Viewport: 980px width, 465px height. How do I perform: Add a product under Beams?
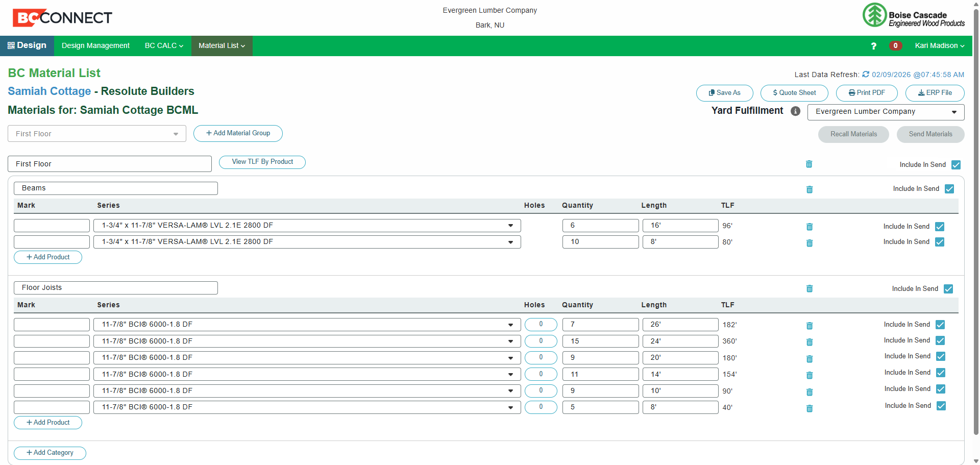(48, 257)
